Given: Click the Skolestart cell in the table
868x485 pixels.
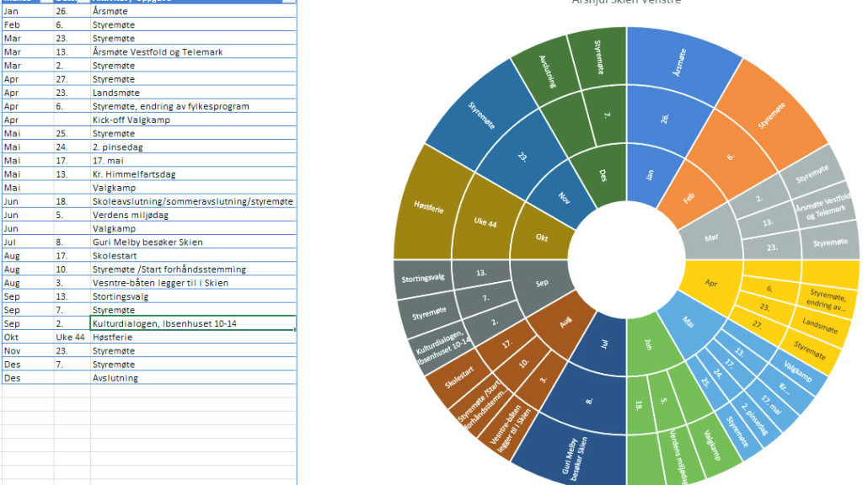Looking at the screenshot, I should click(193, 256).
